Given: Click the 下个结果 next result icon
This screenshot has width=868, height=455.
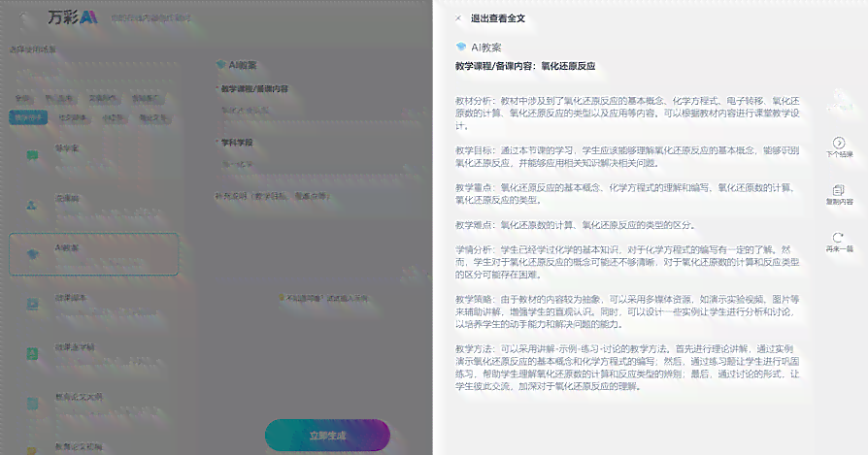Looking at the screenshot, I should point(839,143).
